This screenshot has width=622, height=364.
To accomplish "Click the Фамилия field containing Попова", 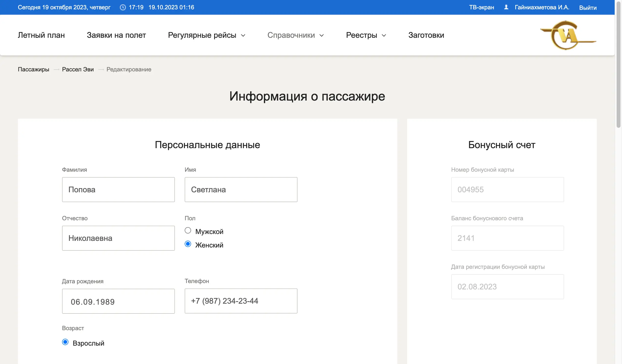I will (118, 189).
